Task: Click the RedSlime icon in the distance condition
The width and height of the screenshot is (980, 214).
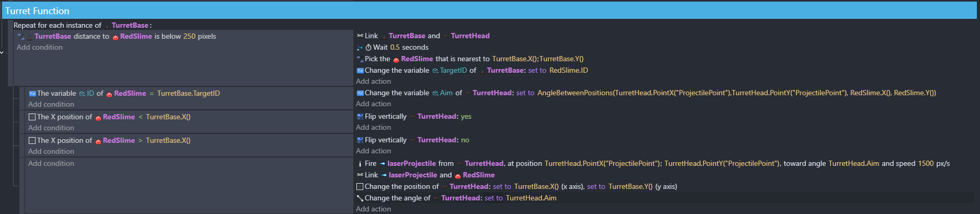Action: (116, 37)
